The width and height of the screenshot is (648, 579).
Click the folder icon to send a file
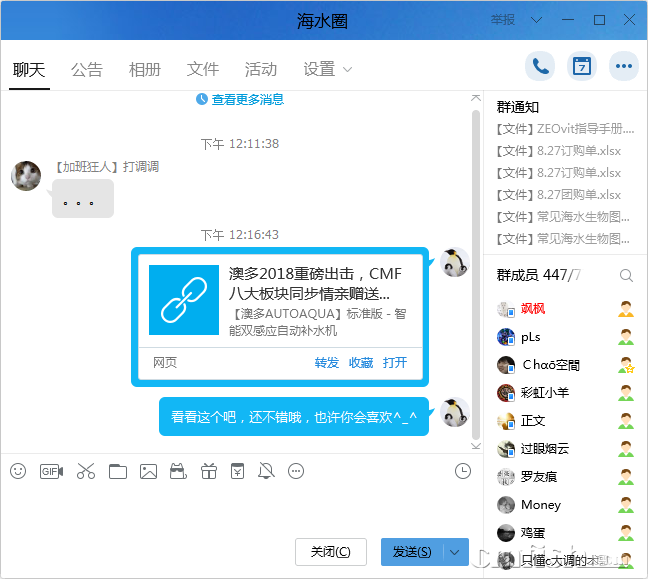pyautogui.click(x=118, y=471)
